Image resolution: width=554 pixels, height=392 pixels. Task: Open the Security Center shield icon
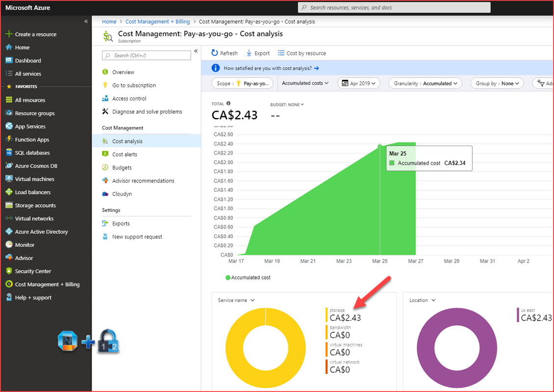(x=9, y=271)
